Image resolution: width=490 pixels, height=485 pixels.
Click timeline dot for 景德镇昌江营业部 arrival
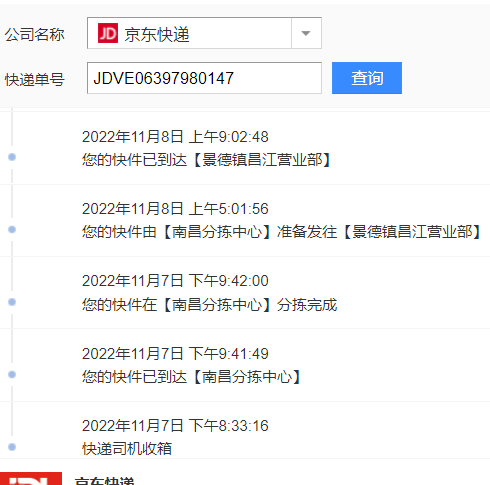[x=12, y=157]
